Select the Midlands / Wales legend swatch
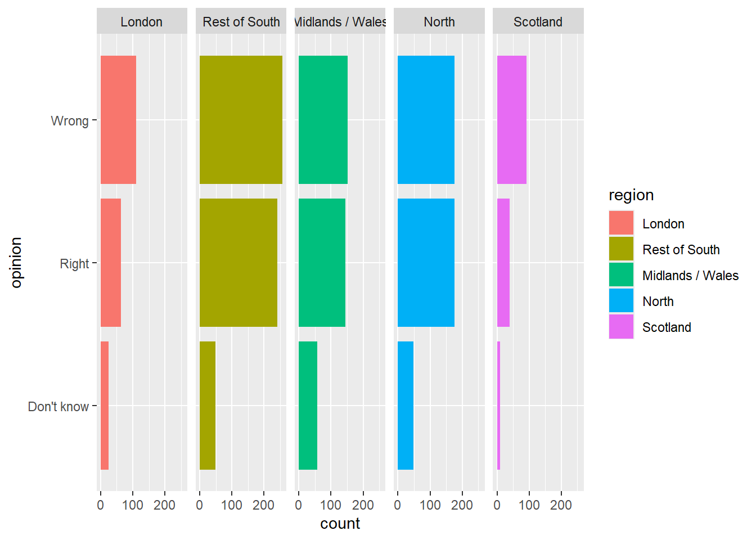 (621, 275)
